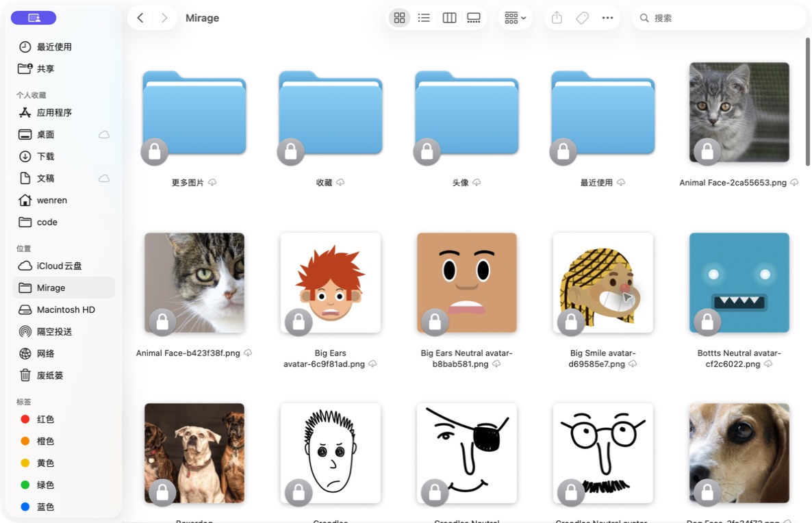Open iCloud云盘 in the sidebar

point(63,266)
